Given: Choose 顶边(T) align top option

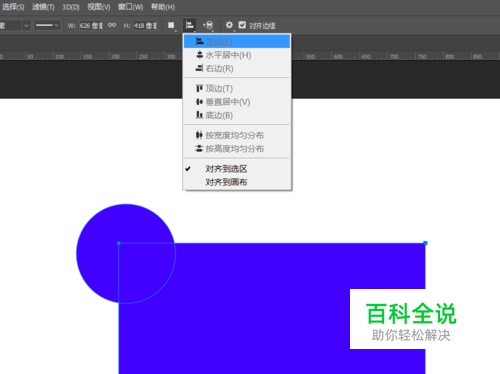Looking at the screenshot, I should pyautogui.click(x=237, y=88).
